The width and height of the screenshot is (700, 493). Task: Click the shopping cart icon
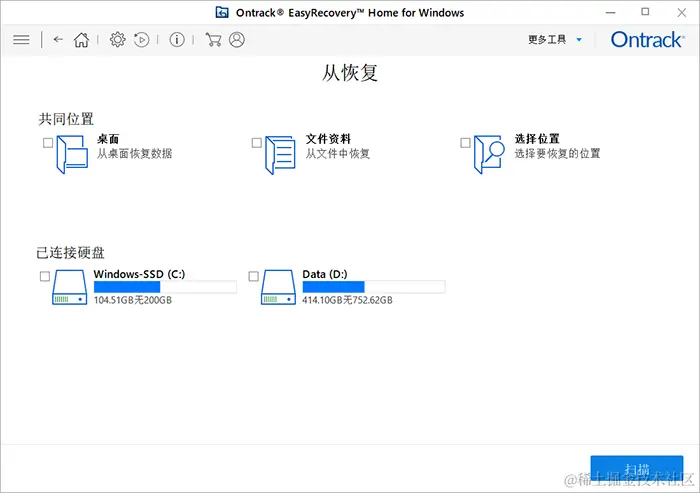tap(213, 40)
